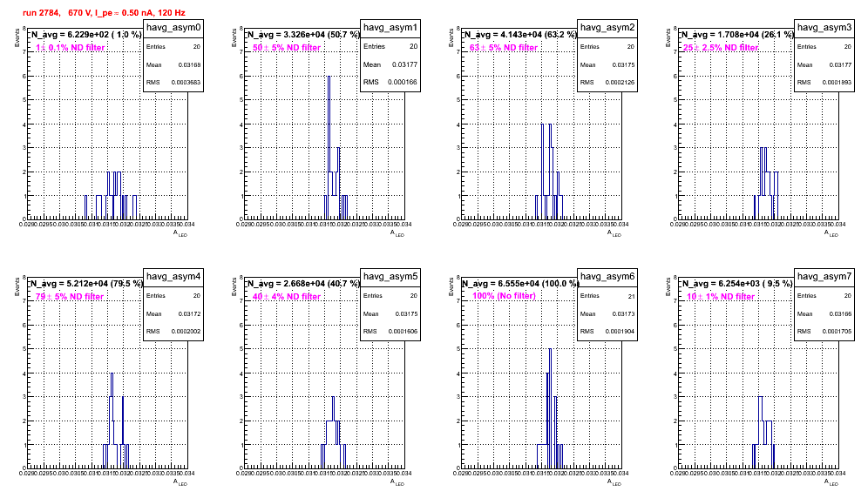Click the magenta '10 ± 1% ND filter' label

pos(721,297)
